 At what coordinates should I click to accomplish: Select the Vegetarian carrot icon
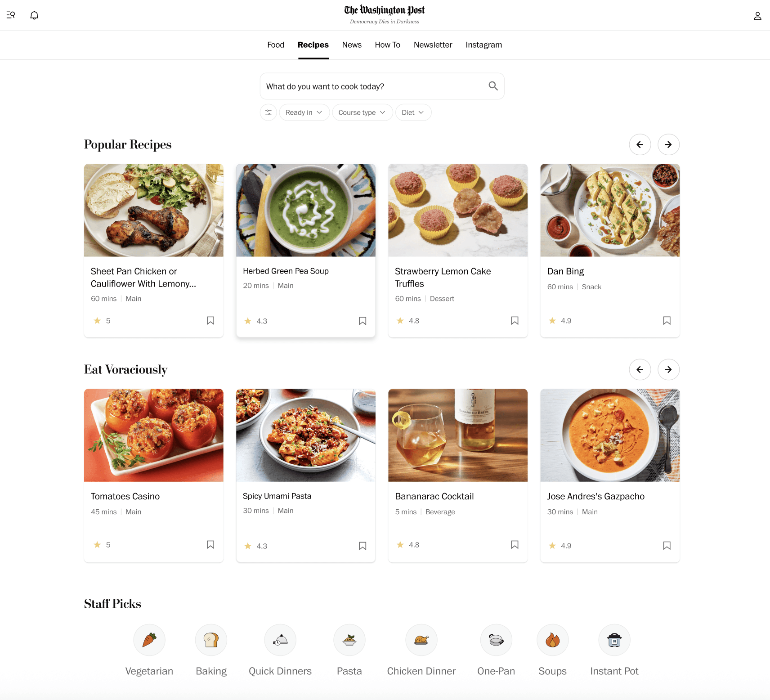tap(149, 640)
